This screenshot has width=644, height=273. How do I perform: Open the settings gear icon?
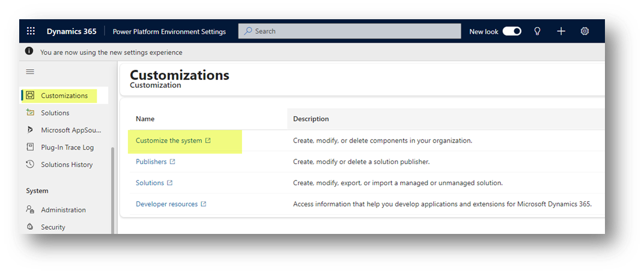click(x=585, y=31)
